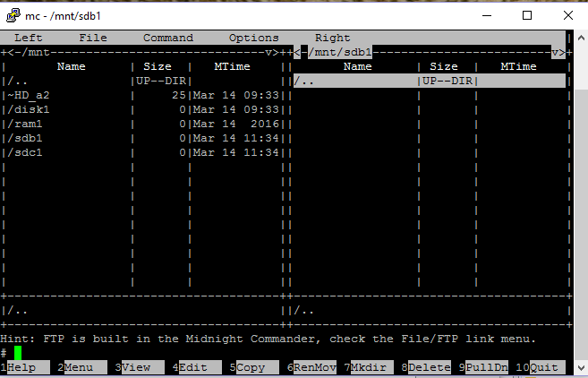Click the PuTTY icon in the title bar
The height and width of the screenshot is (378, 588).
point(13,15)
